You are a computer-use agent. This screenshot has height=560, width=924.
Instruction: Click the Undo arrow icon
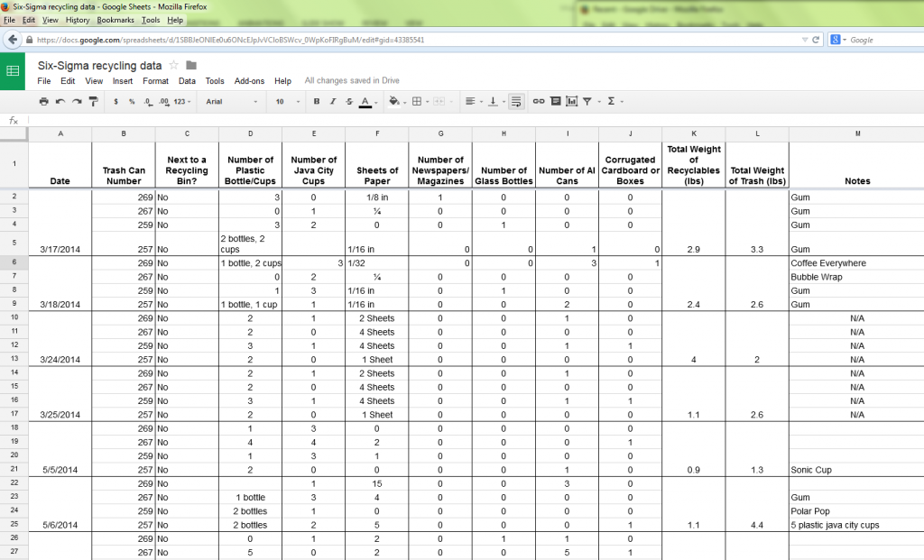60,102
